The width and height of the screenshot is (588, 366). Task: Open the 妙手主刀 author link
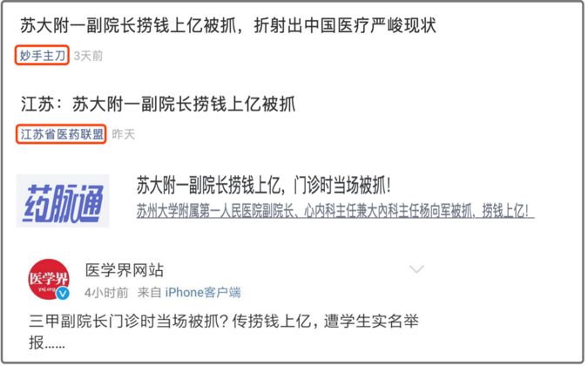click(x=42, y=56)
